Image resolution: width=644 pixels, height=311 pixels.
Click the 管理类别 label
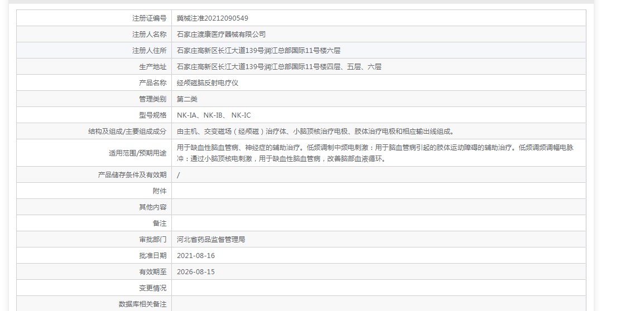(153, 99)
